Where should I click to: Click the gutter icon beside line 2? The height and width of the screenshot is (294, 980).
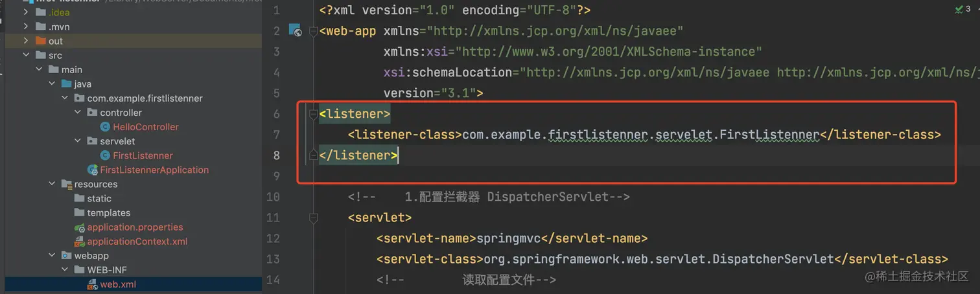(x=295, y=30)
